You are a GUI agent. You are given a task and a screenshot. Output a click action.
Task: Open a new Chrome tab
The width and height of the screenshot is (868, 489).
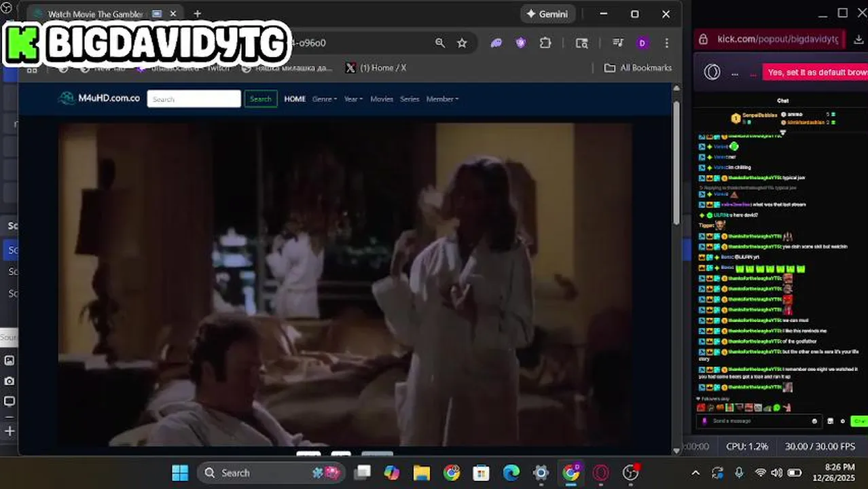(197, 14)
